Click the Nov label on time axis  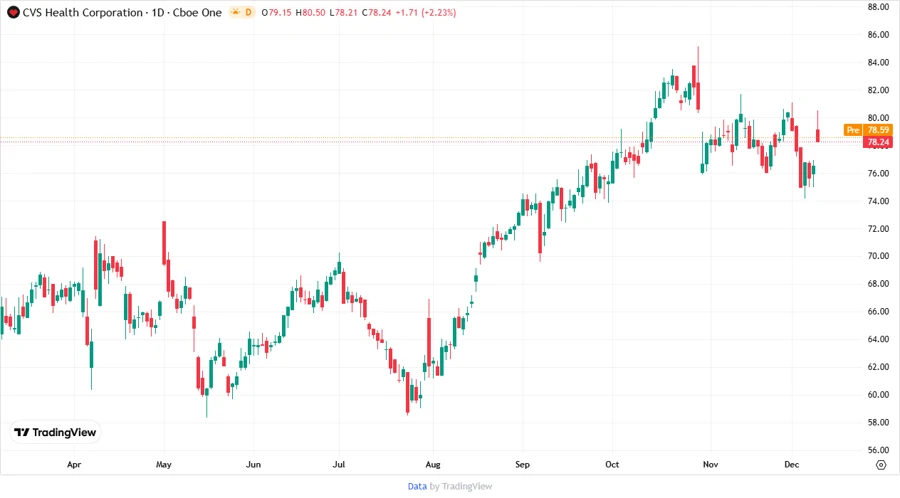click(x=711, y=465)
